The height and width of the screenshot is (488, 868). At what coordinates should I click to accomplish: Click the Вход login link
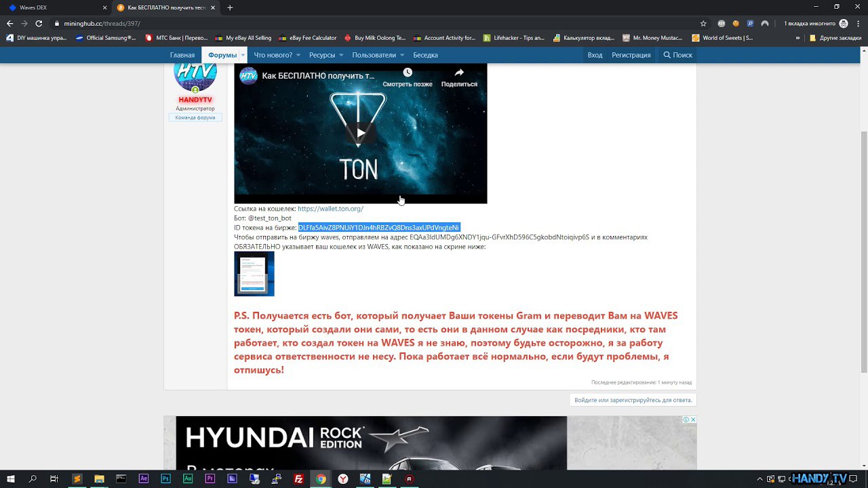[595, 55]
